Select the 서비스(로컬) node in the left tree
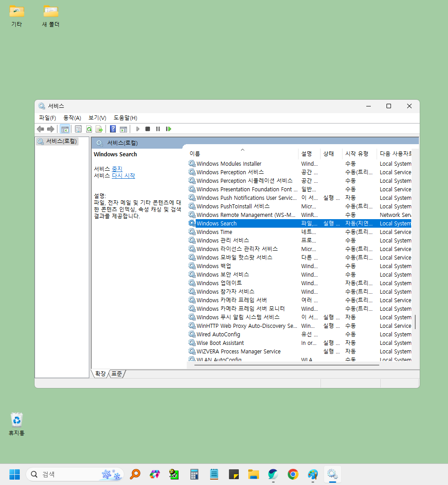This screenshot has height=485, width=448. pos(57,141)
